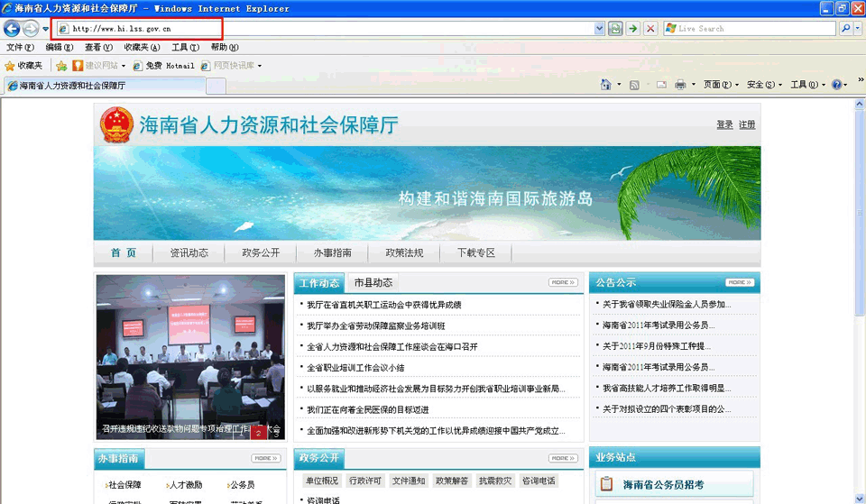Click the 社会保障 guide link

[x=124, y=485]
